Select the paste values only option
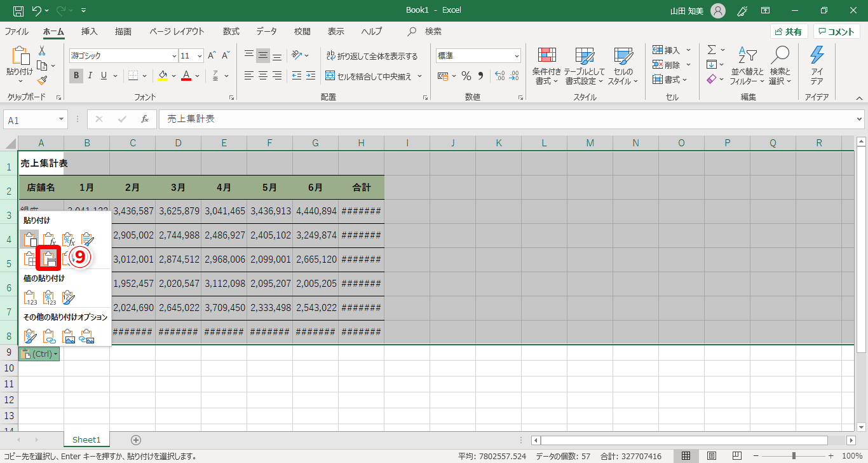This screenshot has height=463, width=868. tap(30, 298)
